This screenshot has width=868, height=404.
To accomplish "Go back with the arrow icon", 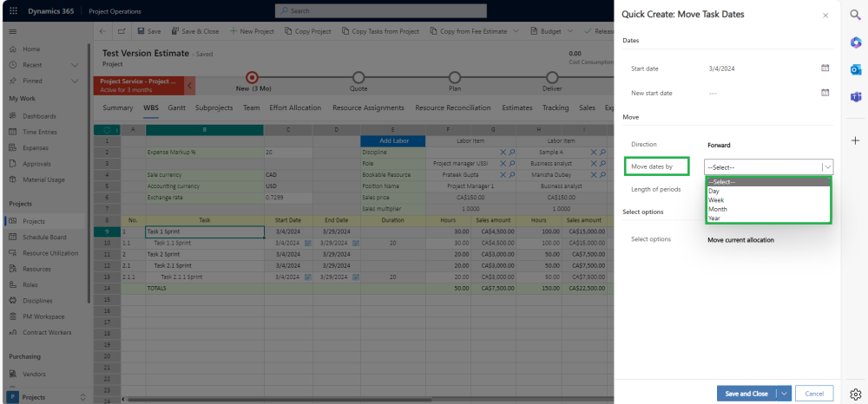I will 103,31.
